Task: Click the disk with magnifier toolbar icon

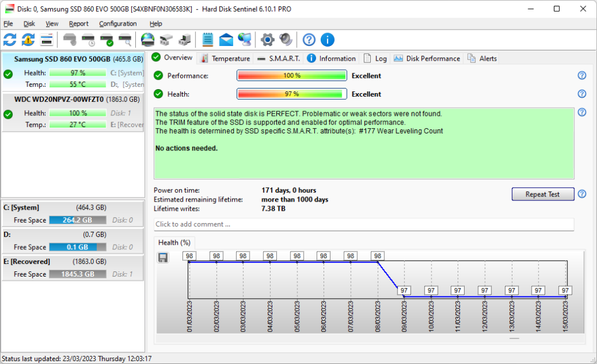Action: pos(125,40)
